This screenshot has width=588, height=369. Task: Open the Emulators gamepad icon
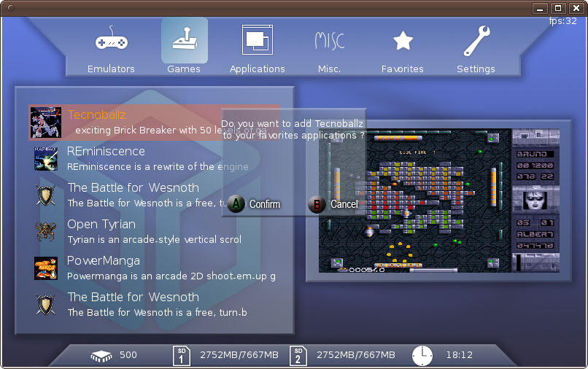[x=111, y=41]
